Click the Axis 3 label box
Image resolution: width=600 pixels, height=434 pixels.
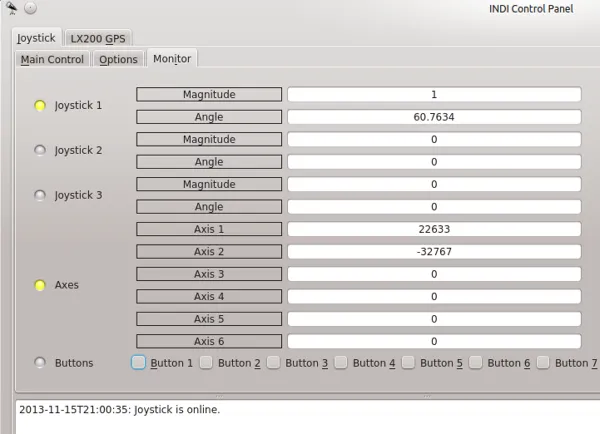209,274
